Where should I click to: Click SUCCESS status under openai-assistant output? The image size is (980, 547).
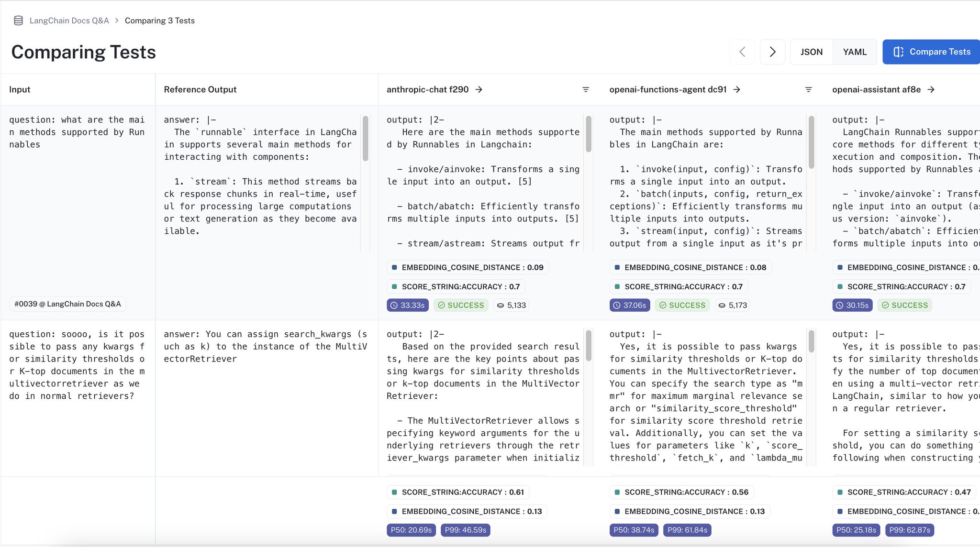pyautogui.click(x=905, y=305)
